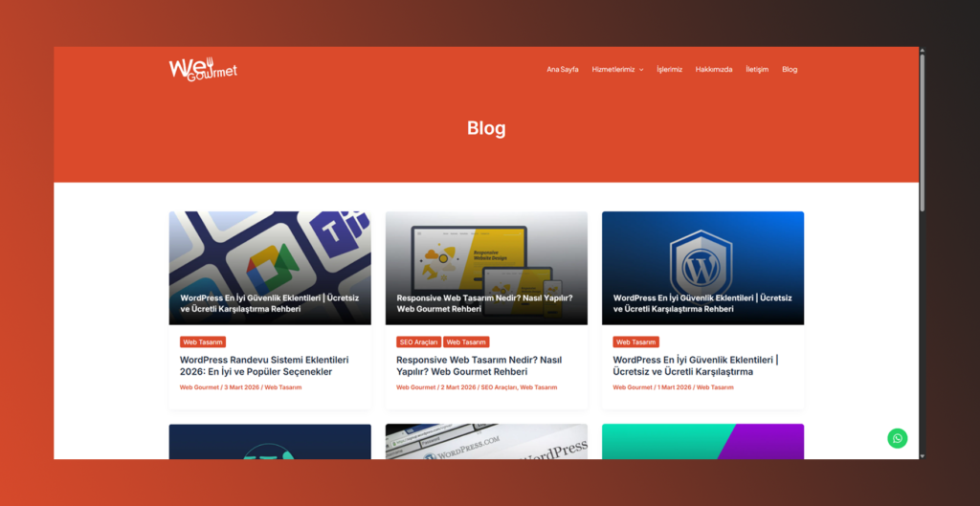Open WordPress Randevu Sistemi Eklentileri article title
980x506 pixels.
point(264,366)
